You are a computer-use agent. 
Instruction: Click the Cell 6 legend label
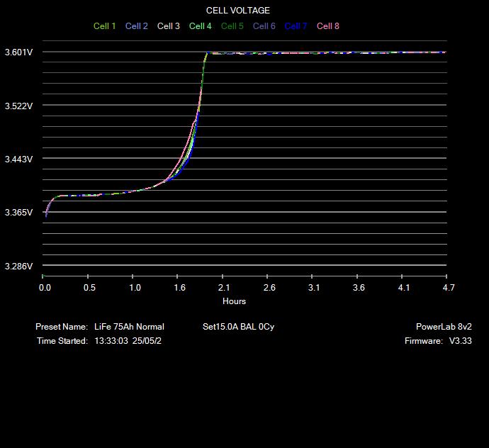pos(264,26)
